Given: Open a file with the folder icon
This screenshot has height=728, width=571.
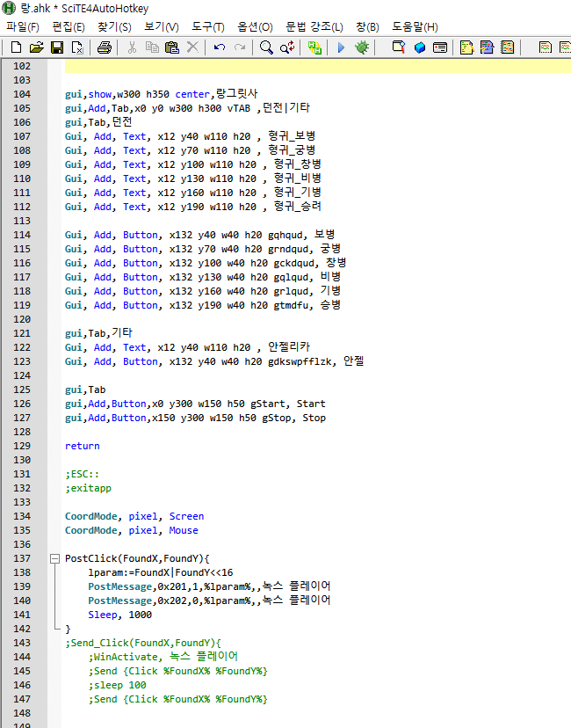Looking at the screenshot, I should coord(36,47).
